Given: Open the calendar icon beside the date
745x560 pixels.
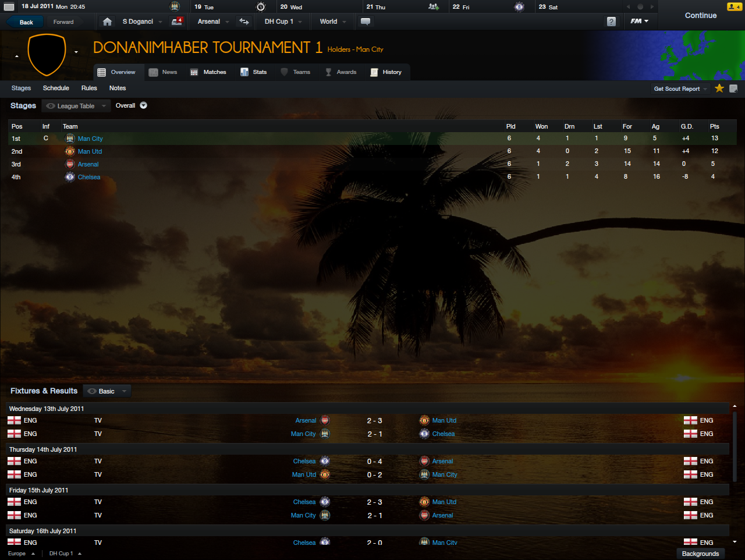Looking at the screenshot, I should [x=9, y=7].
